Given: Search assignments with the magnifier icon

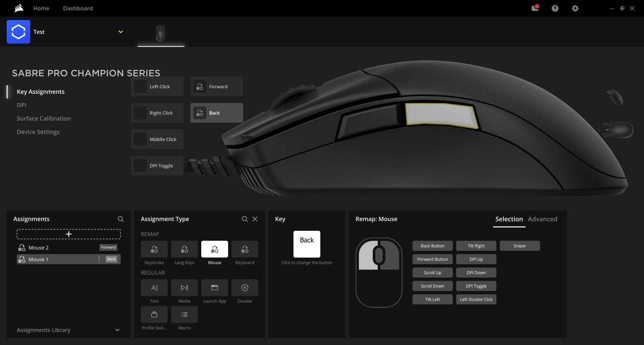Looking at the screenshot, I should [x=121, y=219].
